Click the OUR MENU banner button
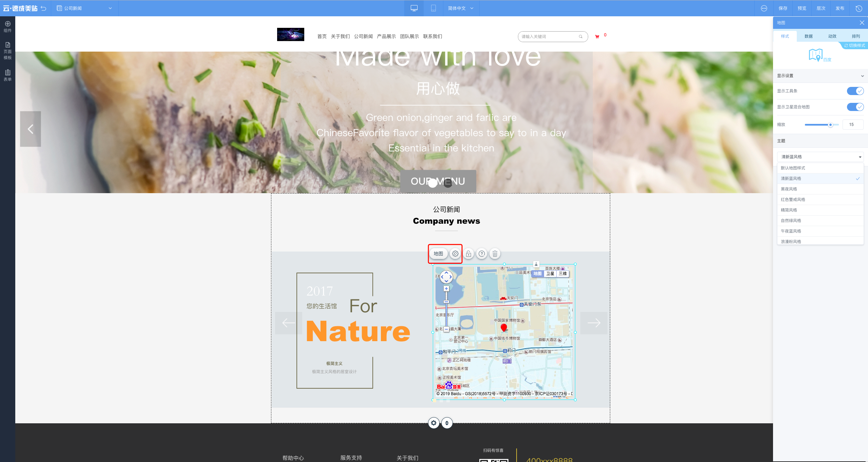The height and width of the screenshot is (462, 868). click(438, 181)
